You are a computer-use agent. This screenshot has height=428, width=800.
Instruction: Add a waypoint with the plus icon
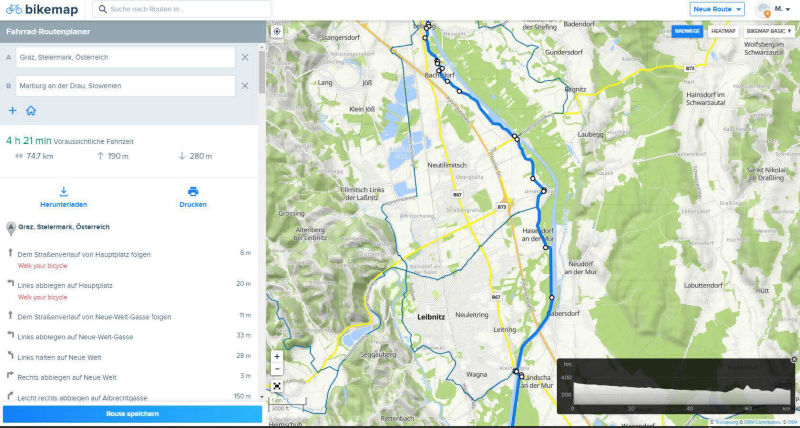coord(13,111)
